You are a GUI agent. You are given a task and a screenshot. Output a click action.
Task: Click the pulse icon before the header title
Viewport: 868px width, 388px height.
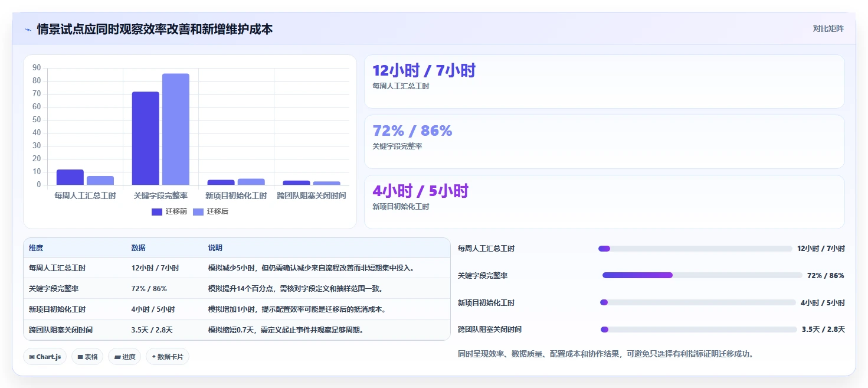tap(28, 30)
